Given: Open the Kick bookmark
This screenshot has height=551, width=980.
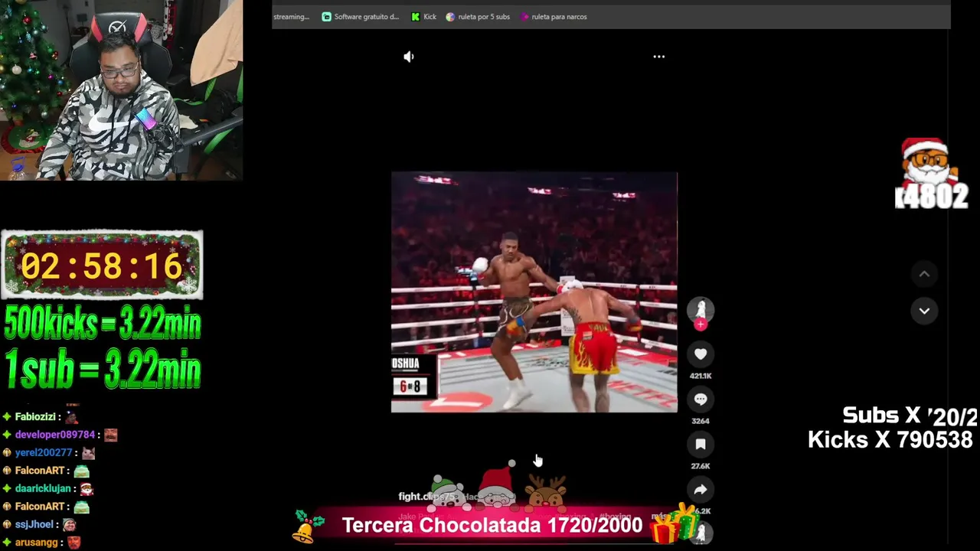Looking at the screenshot, I should coord(423,17).
